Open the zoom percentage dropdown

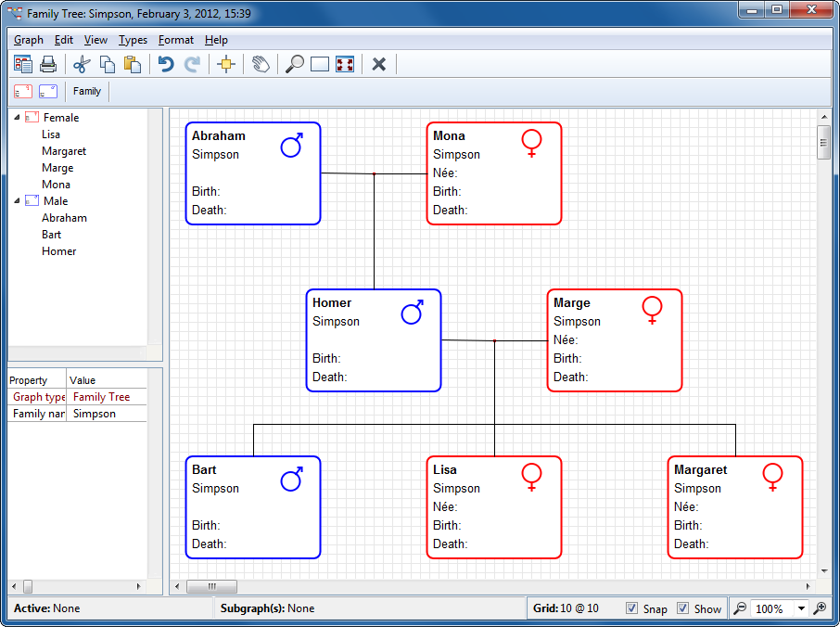pos(802,608)
